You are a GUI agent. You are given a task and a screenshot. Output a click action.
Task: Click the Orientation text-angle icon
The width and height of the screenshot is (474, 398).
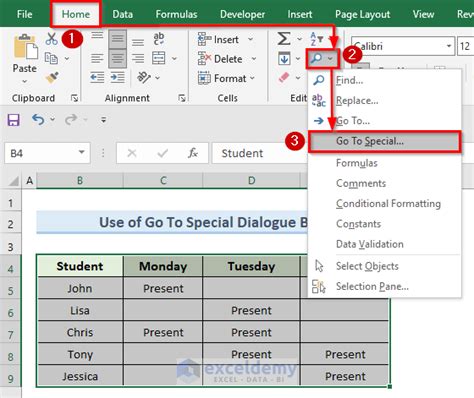click(x=144, y=78)
